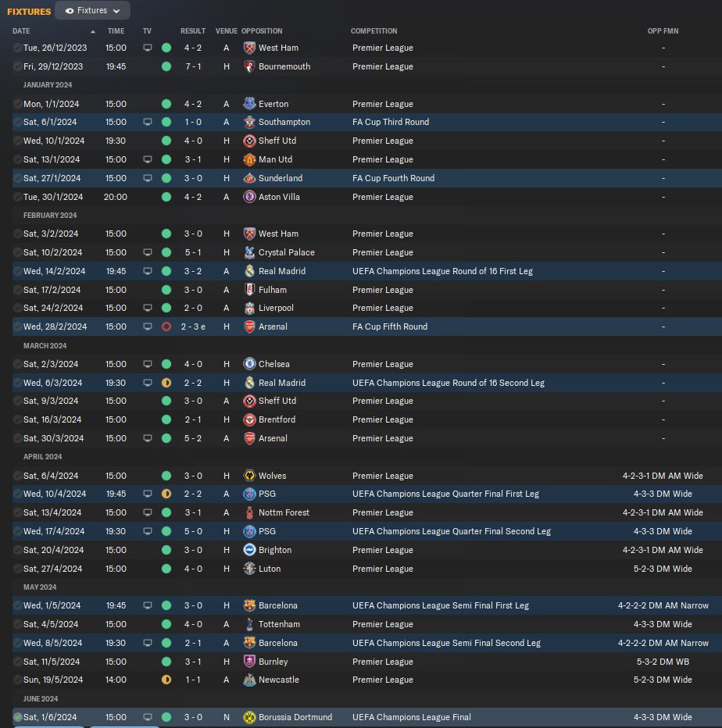722x728 pixels.
Task: Click the Tottenham club badge
Action: coord(249,624)
